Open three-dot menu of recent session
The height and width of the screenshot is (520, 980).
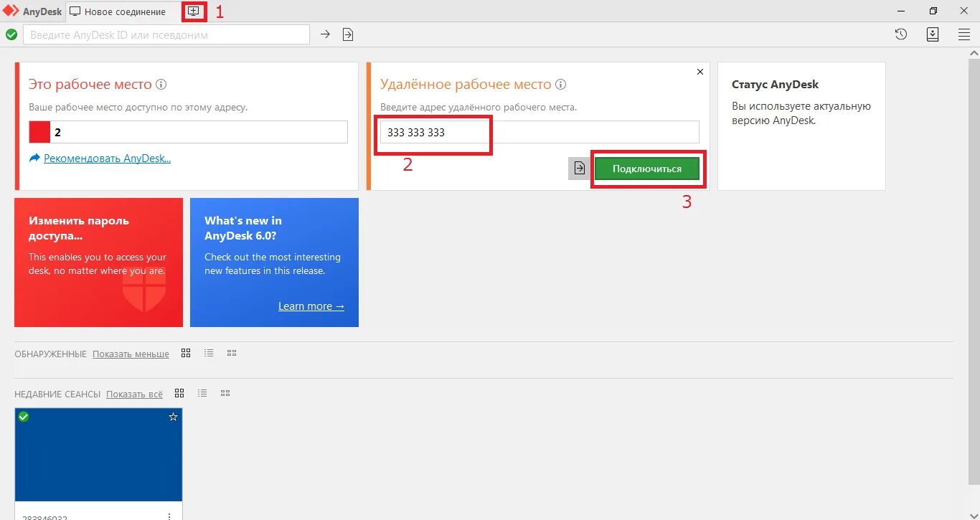pos(169,516)
